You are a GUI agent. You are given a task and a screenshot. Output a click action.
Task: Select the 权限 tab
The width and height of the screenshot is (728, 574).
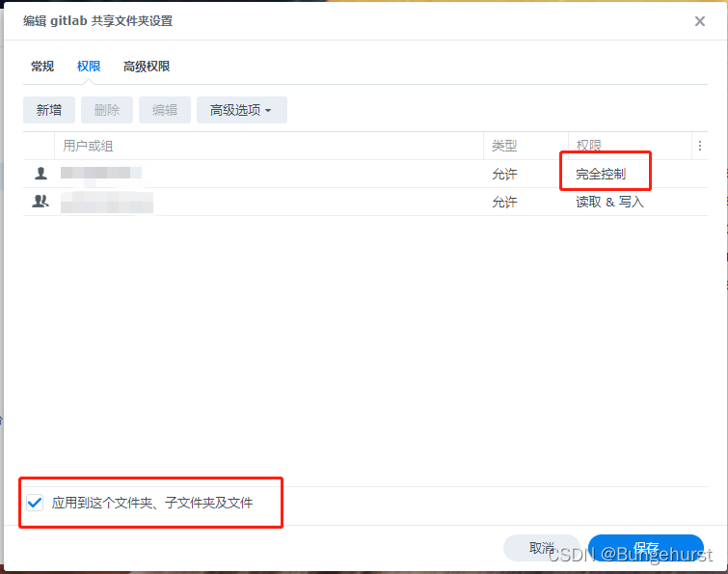89,67
